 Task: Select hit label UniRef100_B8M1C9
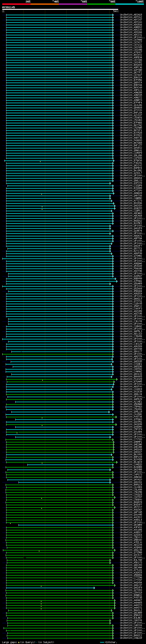pos(131,485)
